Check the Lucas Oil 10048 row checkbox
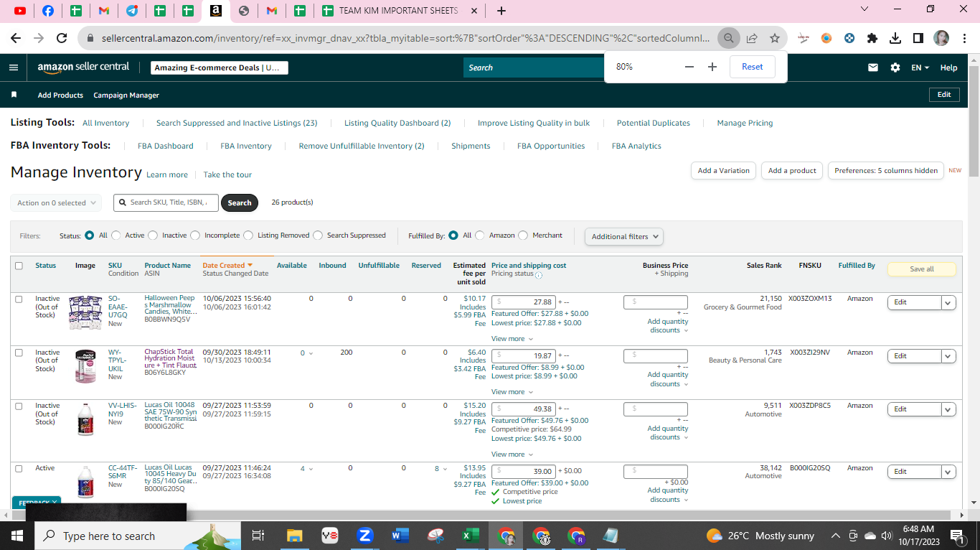The height and width of the screenshot is (550, 980). point(19,406)
